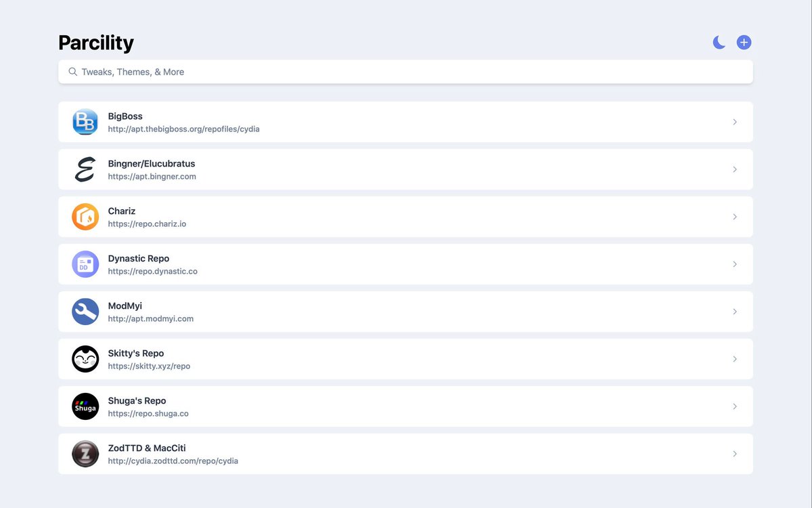812x508 pixels.
Task: Select the Dynastic Repo name
Action: (139, 259)
